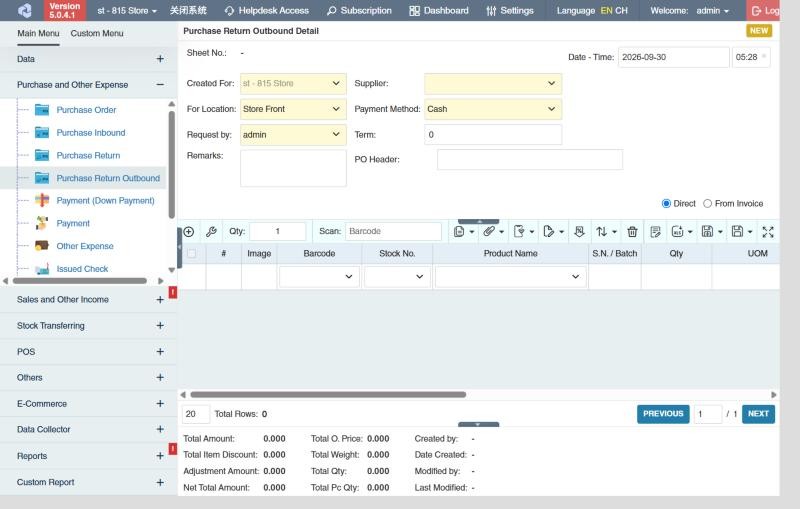This screenshot has width=800, height=509.
Task: Click the Purchase Order folder icon
Action: coord(42,110)
